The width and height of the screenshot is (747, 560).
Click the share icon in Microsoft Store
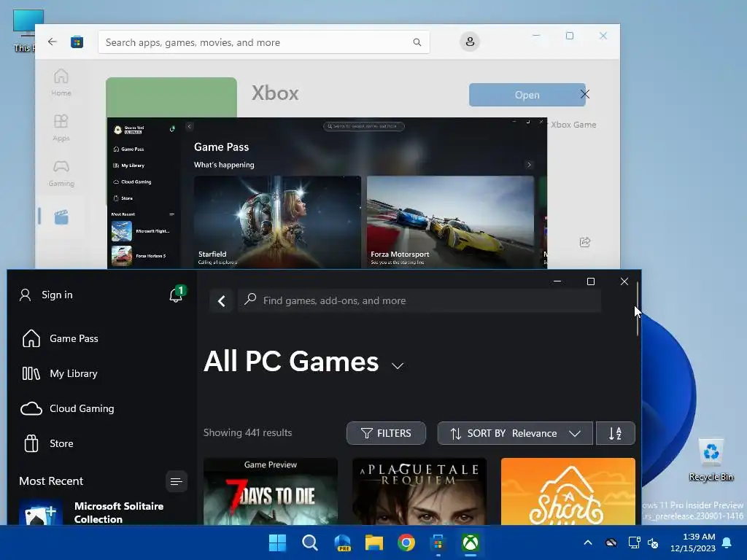[585, 242]
